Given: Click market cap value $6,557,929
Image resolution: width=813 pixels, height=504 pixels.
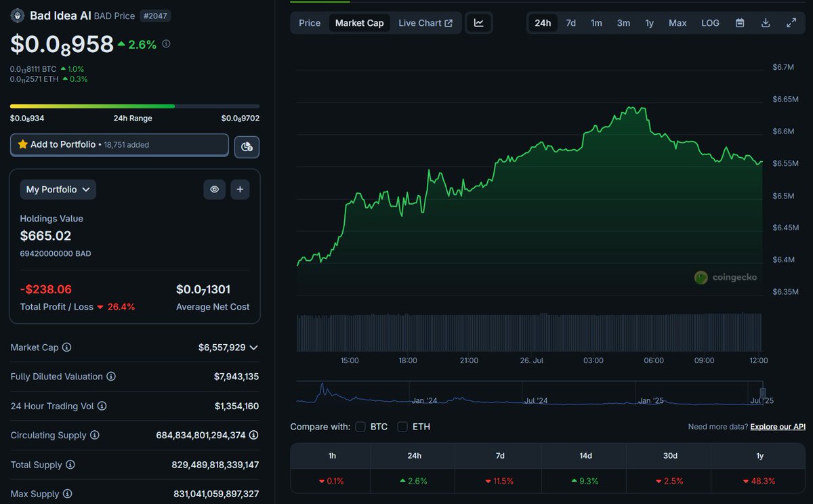Looking at the screenshot, I should tap(222, 348).
